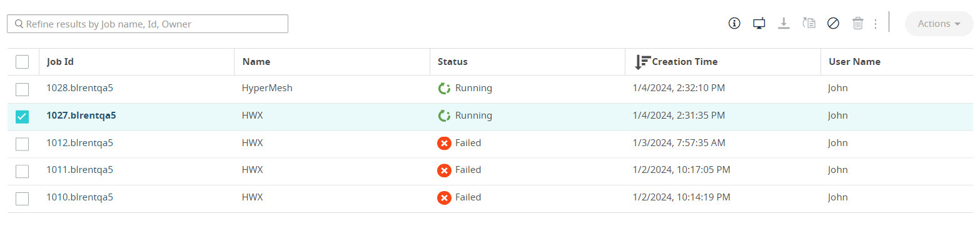Sort by the User Name column header

tap(854, 62)
